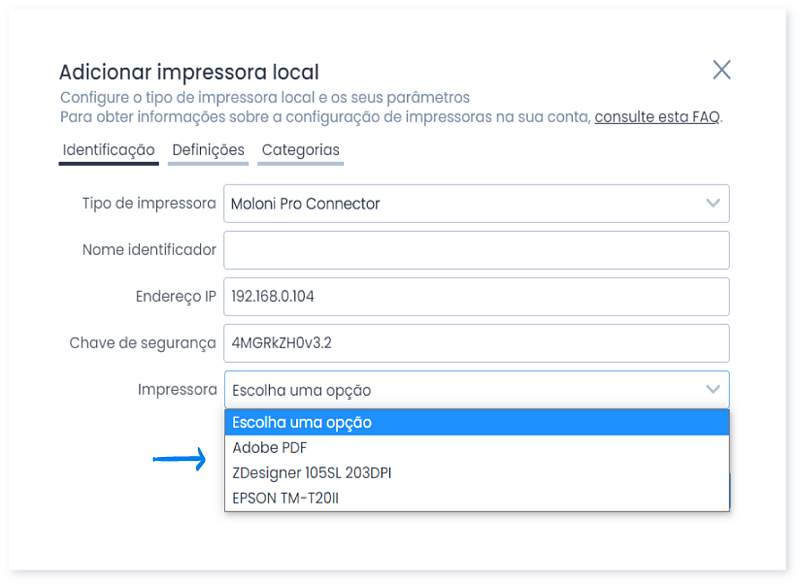This screenshot has height=584, width=800.
Task: Click the 'Nome identificador' label
Action: [x=149, y=250]
